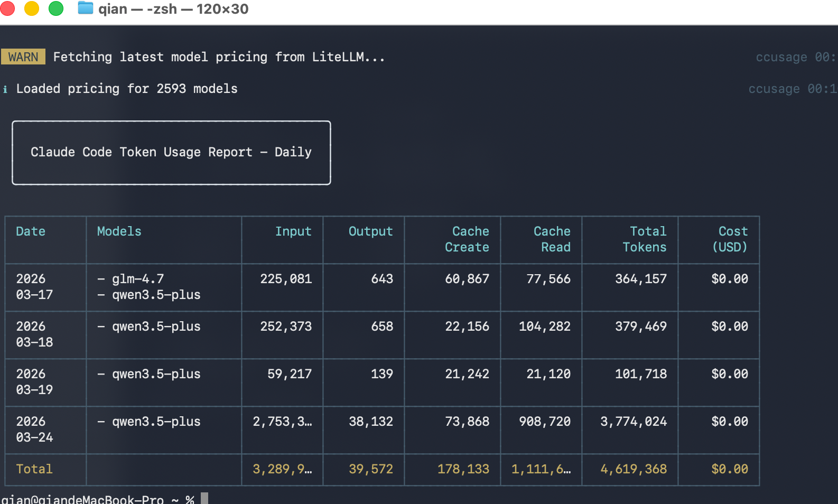The height and width of the screenshot is (504, 838).
Task: Click the total tokens value '364,157'
Action: coord(641,279)
